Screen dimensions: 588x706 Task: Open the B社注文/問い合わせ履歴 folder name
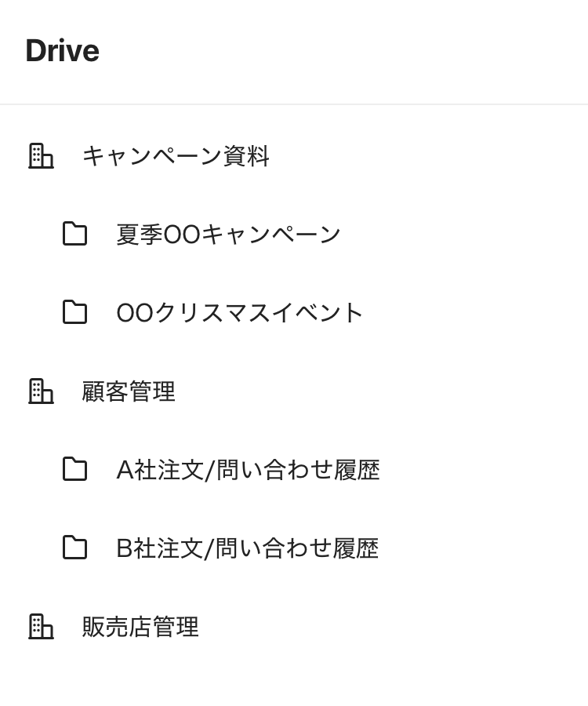(248, 548)
